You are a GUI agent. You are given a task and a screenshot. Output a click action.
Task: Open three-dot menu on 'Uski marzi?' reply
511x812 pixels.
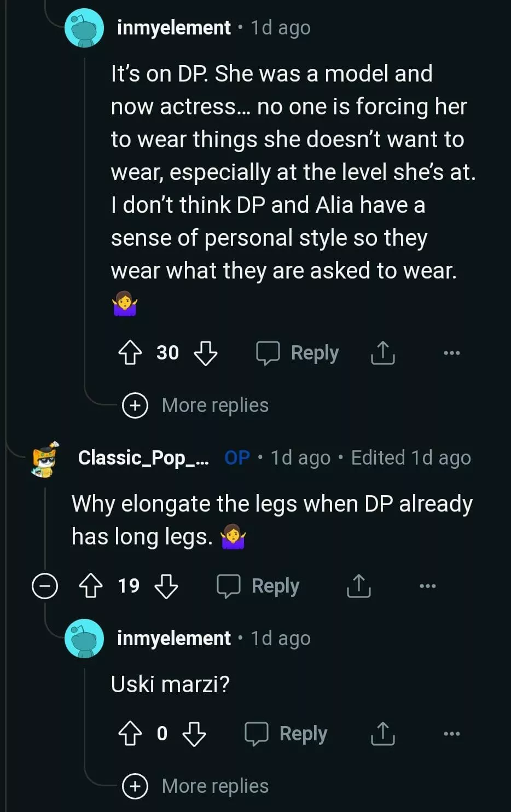tap(451, 734)
